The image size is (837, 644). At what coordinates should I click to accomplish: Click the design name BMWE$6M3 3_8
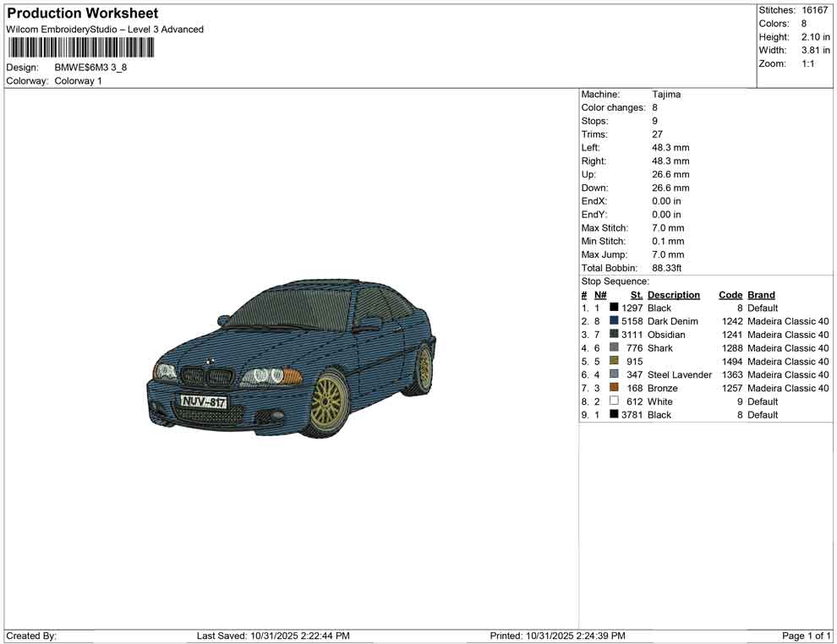coord(90,67)
